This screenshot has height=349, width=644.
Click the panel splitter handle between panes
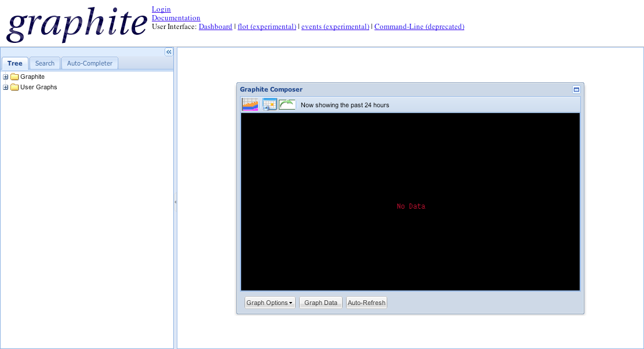pos(175,202)
